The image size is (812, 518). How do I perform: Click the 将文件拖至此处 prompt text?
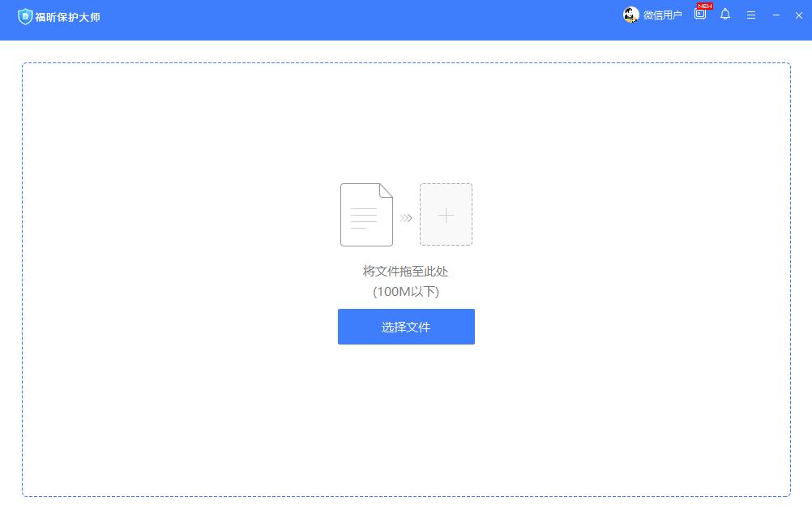(x=406, y=272)
